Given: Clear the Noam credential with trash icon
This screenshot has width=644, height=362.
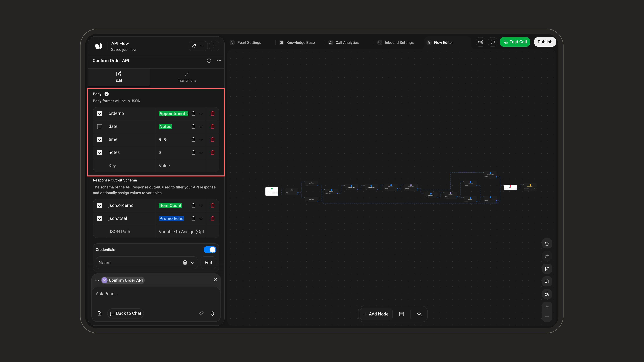Looking at the screenshot, I should coord(185,263).
